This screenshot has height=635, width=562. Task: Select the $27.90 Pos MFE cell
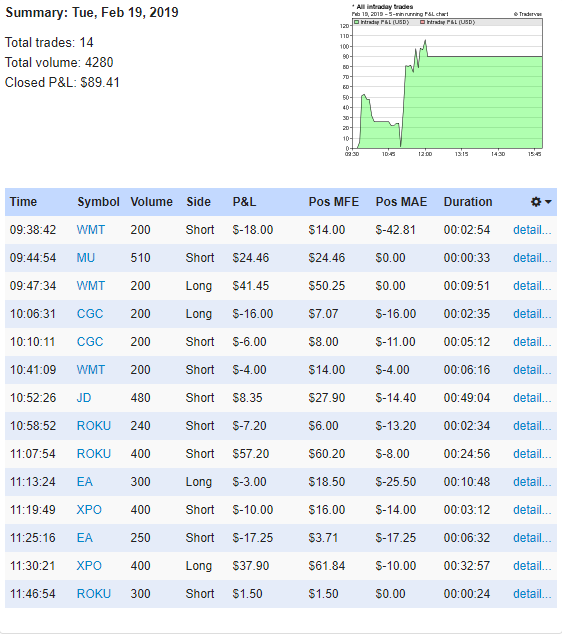[x=327, y=397]
